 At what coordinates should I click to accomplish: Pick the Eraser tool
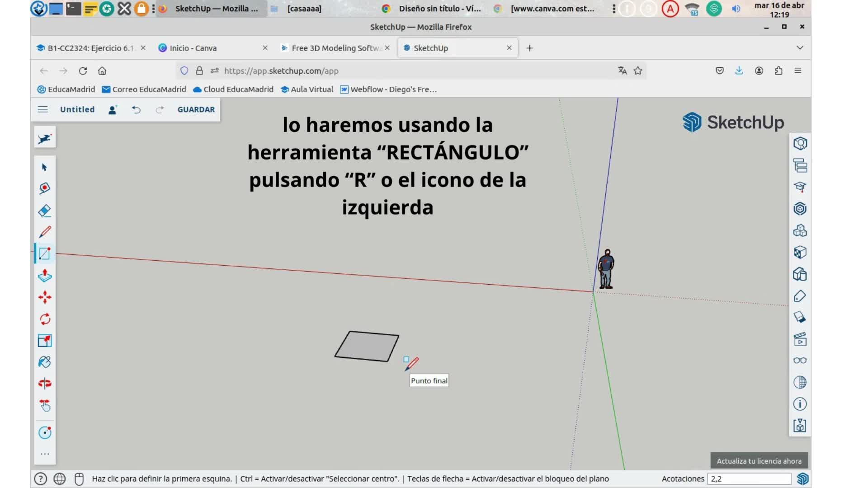coord(44,211)
